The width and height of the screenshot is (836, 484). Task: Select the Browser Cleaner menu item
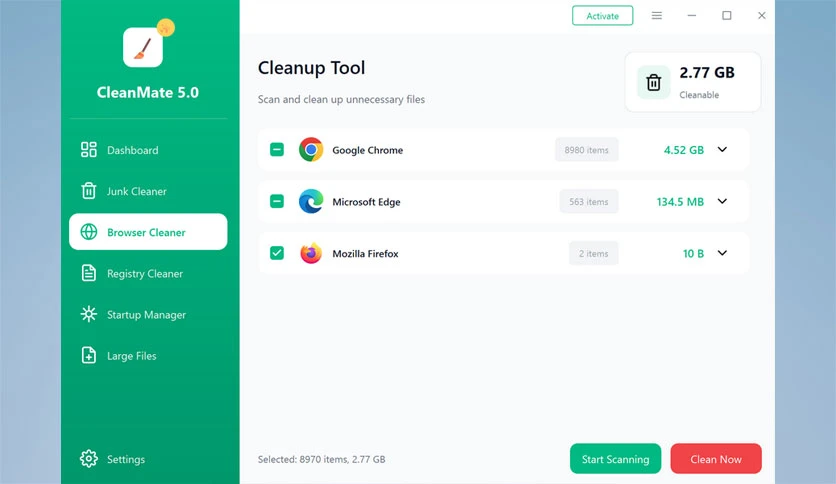pyautogui.click(x=148, y=232)
